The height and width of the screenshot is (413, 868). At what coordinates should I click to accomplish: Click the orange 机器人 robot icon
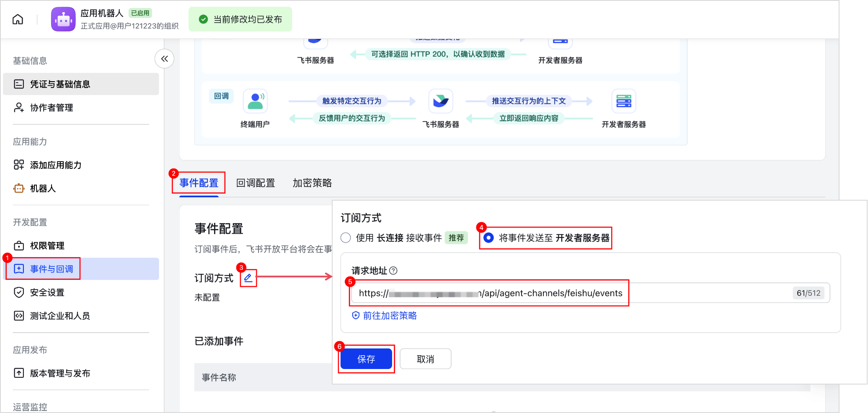19,188
